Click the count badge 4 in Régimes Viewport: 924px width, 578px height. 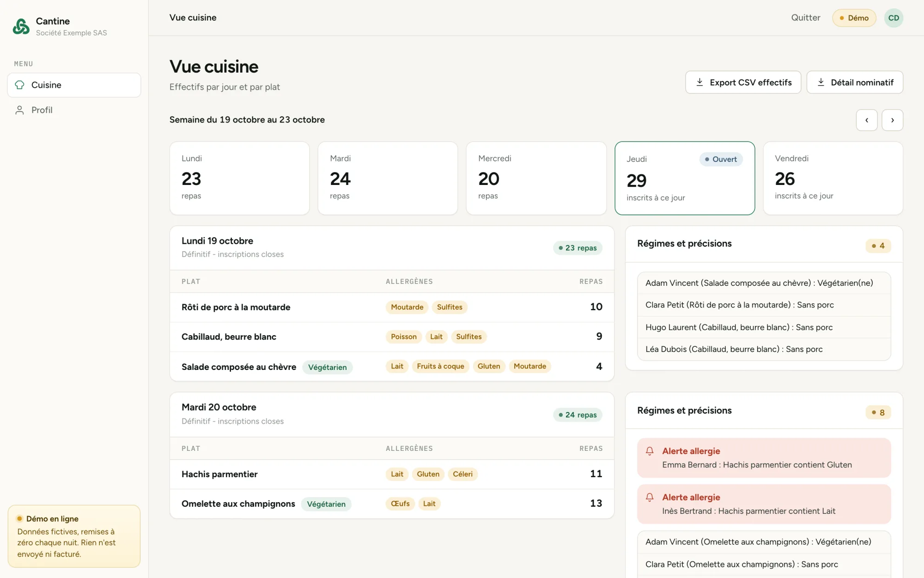[x=878, y=246]
